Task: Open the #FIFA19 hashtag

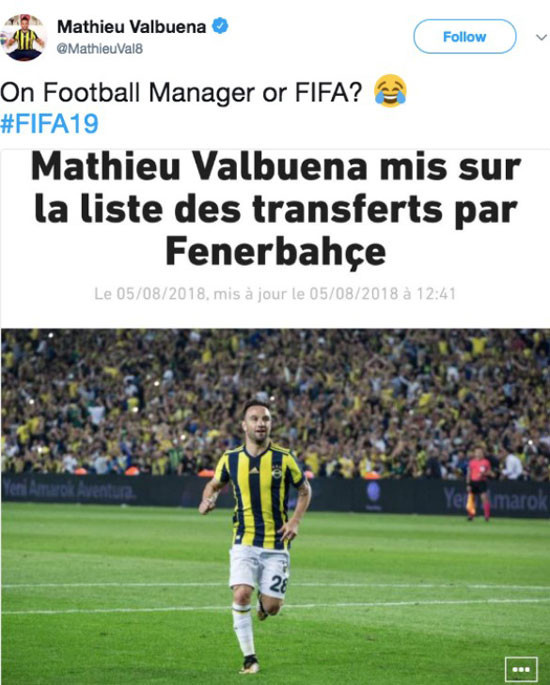Action: pyautogui.click(x=49, y=124)
